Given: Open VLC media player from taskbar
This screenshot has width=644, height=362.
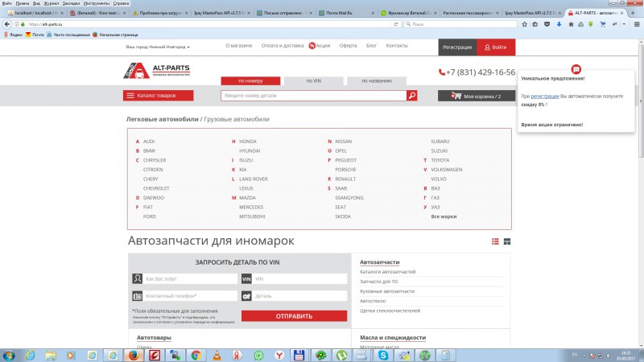Looking at the screenshot, I should tap(217, 356).
